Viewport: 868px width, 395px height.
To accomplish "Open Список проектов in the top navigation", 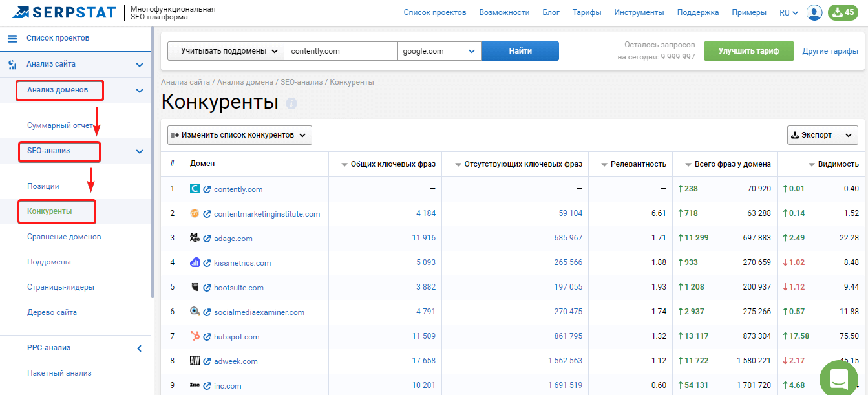I will tap(435, 12).
